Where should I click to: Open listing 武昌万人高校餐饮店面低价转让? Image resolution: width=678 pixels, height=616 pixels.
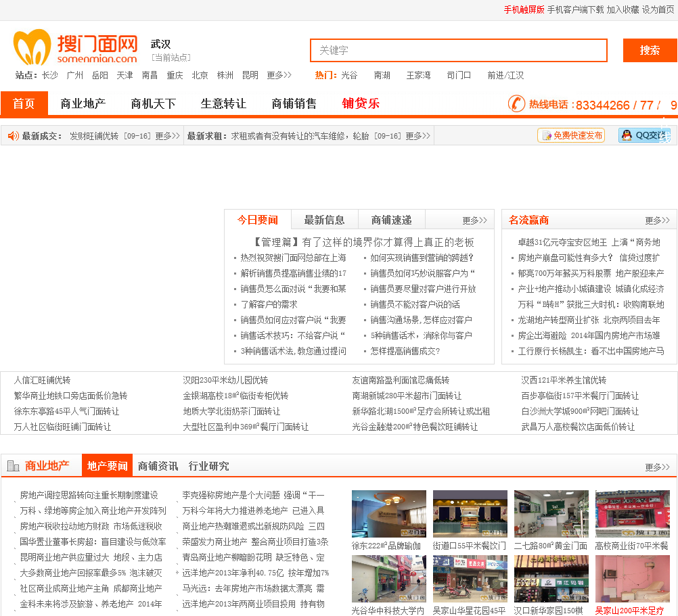[578, 427]
